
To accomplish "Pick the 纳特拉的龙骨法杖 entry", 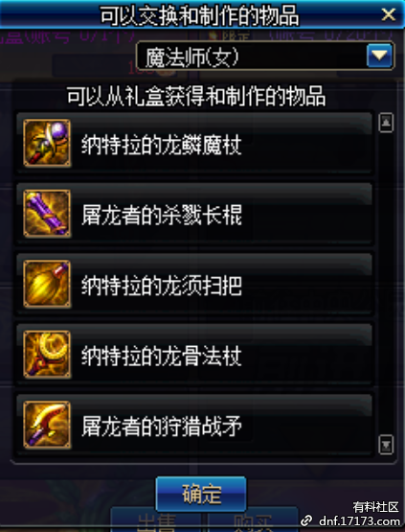I will pyautogui.click(x=195, y=355).
